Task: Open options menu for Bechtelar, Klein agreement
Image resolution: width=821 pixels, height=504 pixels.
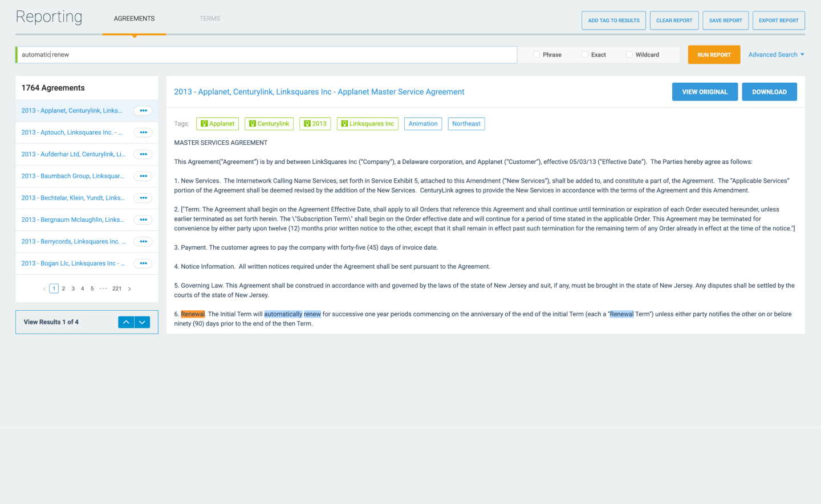Action: (x=143, y=198)
